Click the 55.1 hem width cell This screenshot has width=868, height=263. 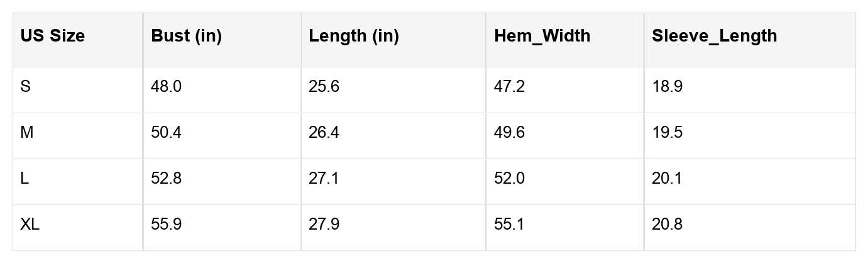(x=509, y=225)
